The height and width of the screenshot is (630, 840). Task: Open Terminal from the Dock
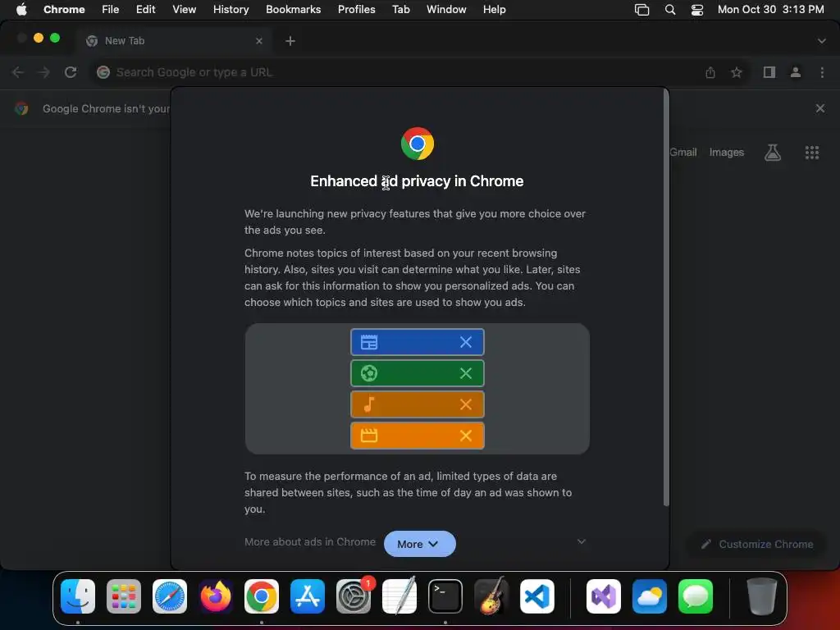coord(445,596)
